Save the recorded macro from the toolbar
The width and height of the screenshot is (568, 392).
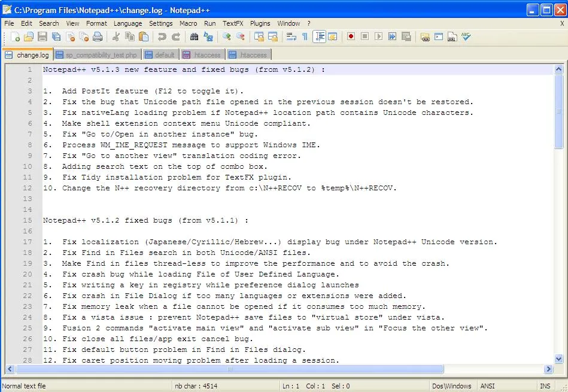tap(406, 37)
